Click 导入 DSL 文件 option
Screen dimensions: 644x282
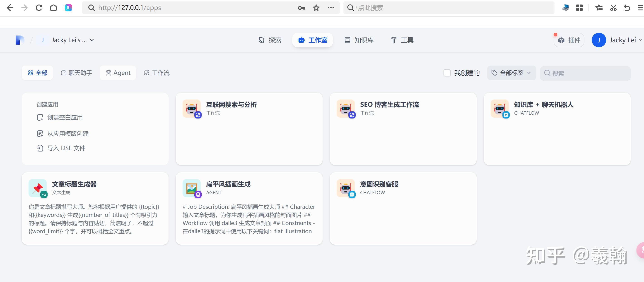(66, 148)
